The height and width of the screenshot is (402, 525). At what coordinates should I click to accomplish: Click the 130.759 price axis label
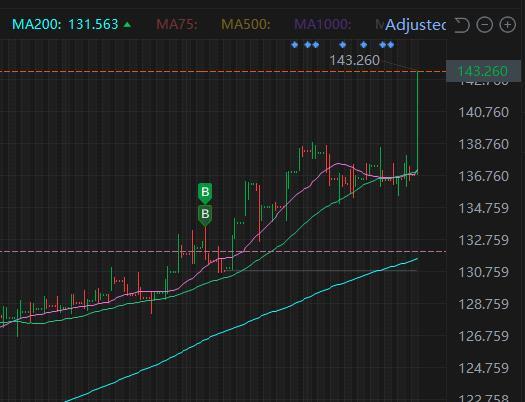483,272
